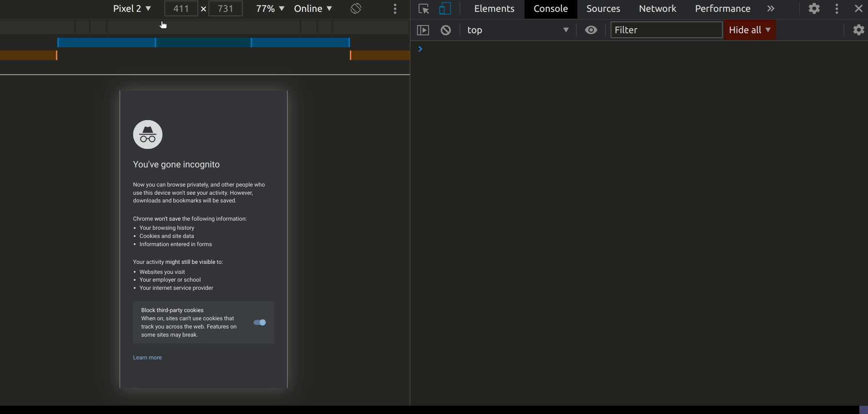868x414 pixels.
Task: Create a live expression with eye icon
Action: (591, 30)
